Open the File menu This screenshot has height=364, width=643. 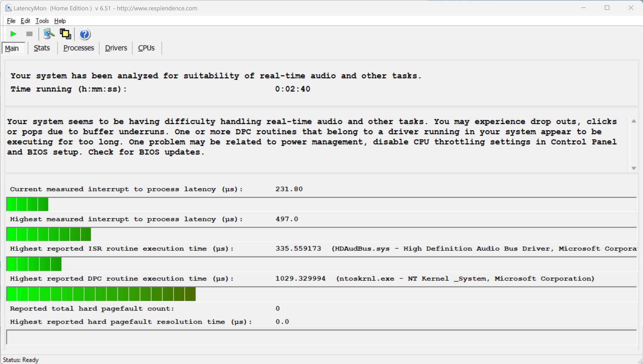tap(11, 21)
